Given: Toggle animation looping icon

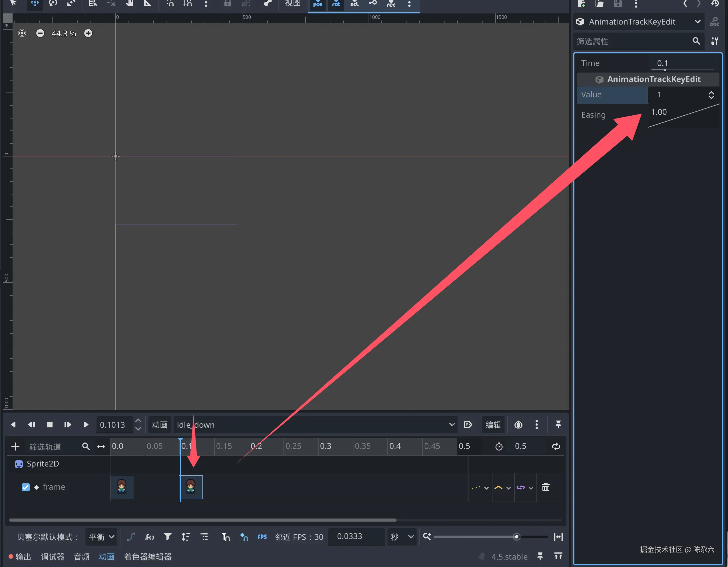Looking at the screenshot, I should pyautogui.click(x=556, y=447).
